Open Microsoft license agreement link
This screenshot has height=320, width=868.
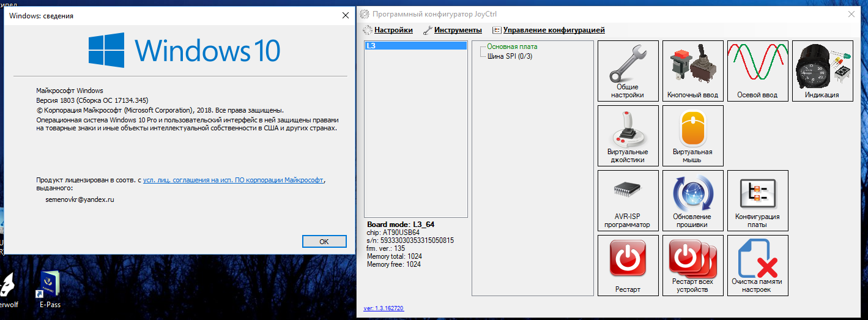[x=234, y=180]
